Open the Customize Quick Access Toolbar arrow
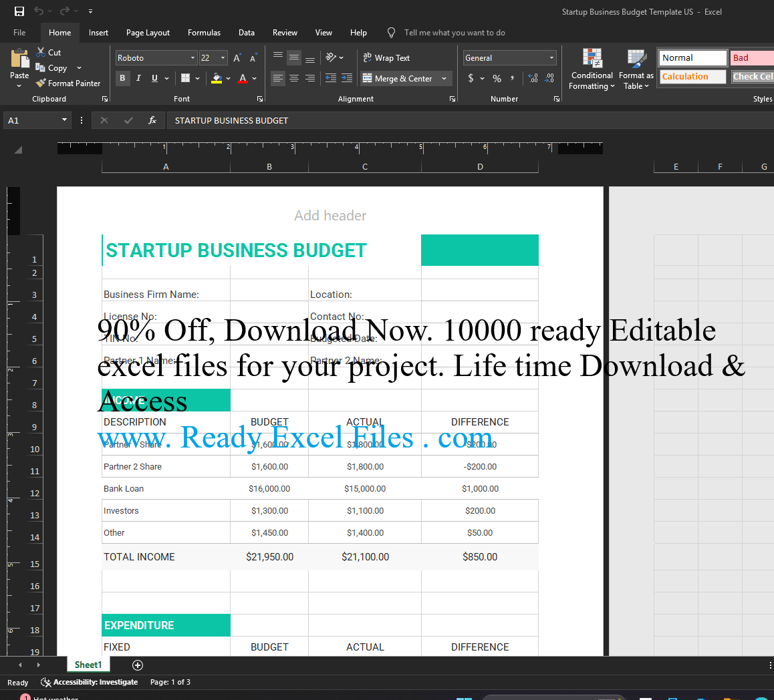Screen dimensions: 774x700 90,11
